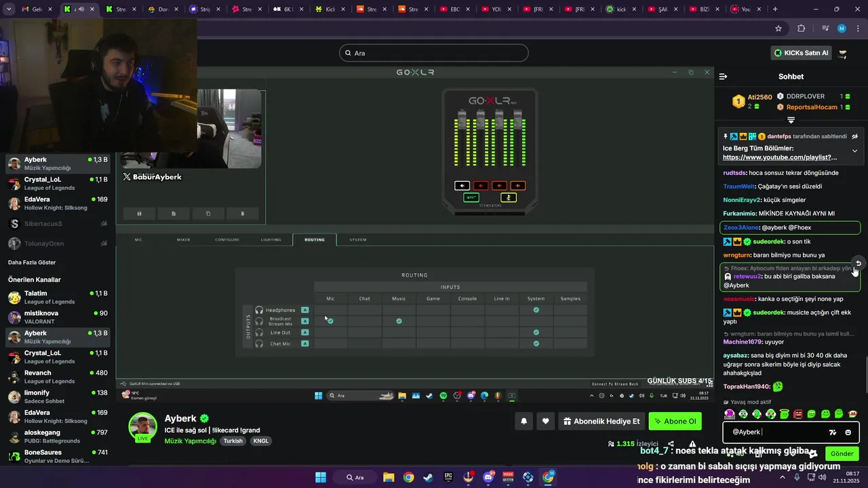Send chat message with Gönder
Image resolution: width=868 pixels, height=488 pixels.
[842, 453]
